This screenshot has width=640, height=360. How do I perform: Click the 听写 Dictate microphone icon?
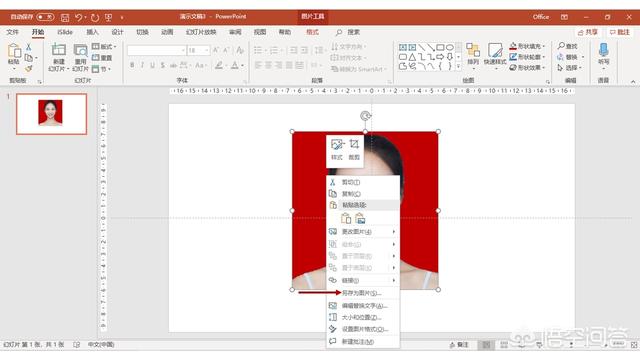(604, 51)
